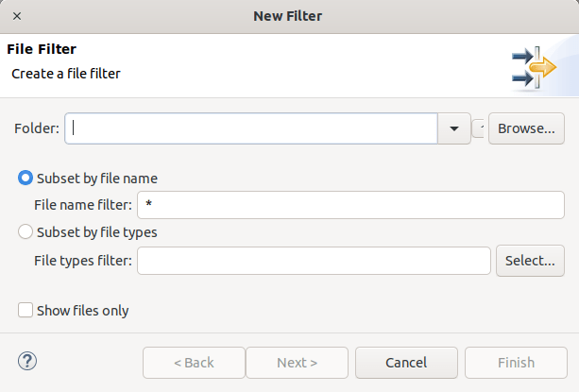Viewport: 579px width, 392px height.
Task: Click the File Filter heading text
Action: tap(42, 49)
